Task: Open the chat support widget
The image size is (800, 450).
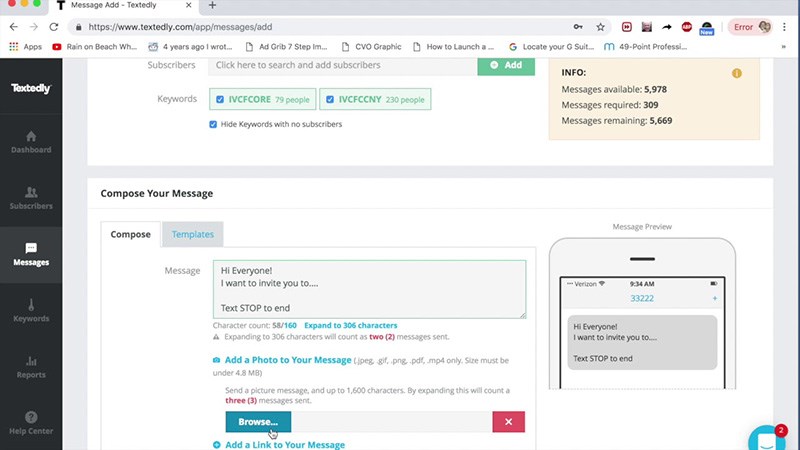Action: pyautogui.click(x=767, y=440)
